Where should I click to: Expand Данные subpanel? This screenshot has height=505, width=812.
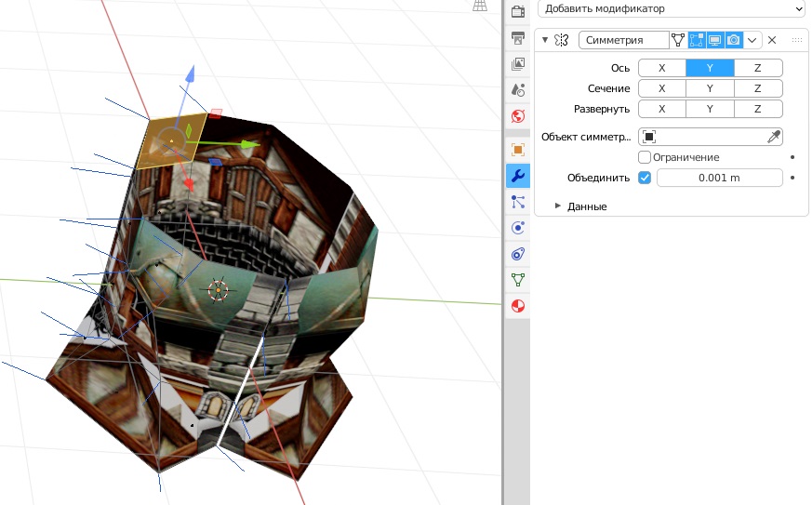(x=558, y=206)
